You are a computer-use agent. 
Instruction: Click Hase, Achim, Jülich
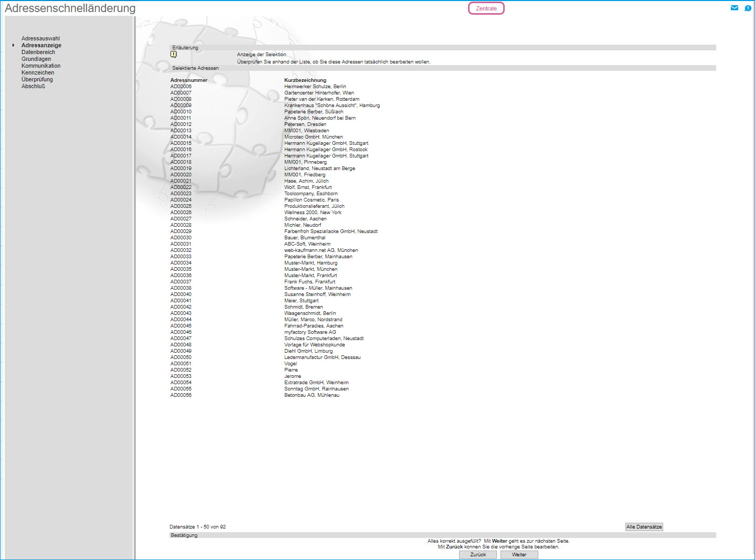coord(306,181)
